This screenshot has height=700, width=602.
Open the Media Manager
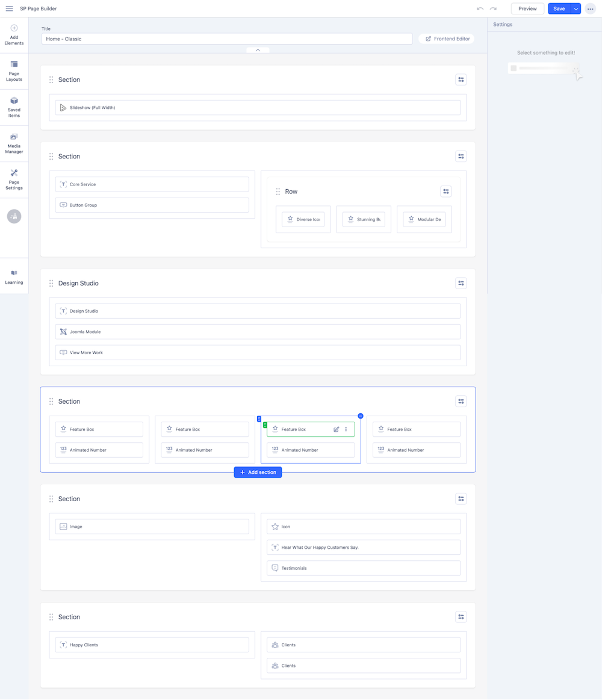pos(14,143)
